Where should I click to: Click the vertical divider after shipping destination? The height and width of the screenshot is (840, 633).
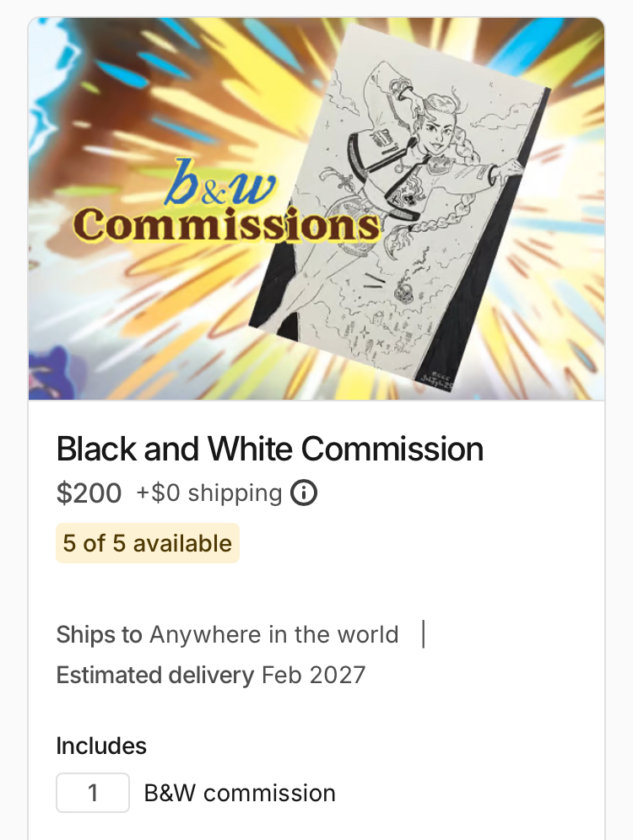pyautogui.click(x=423, y=634)
